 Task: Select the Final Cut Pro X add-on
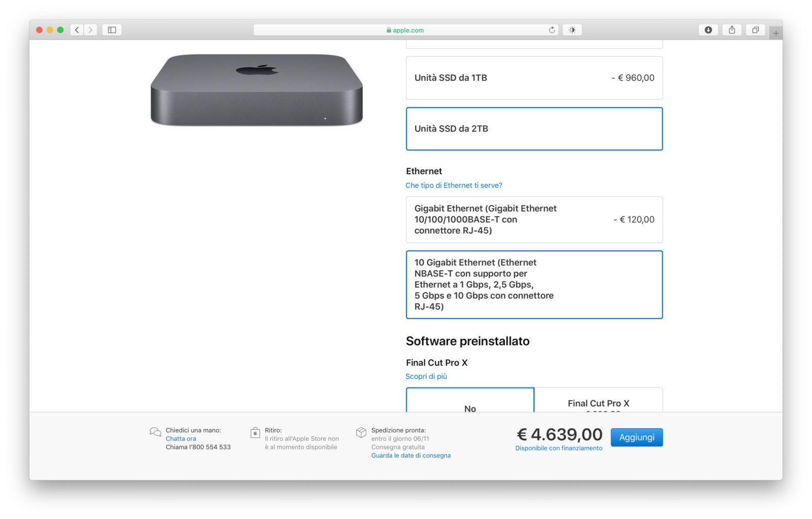click(x=599, y=400)
